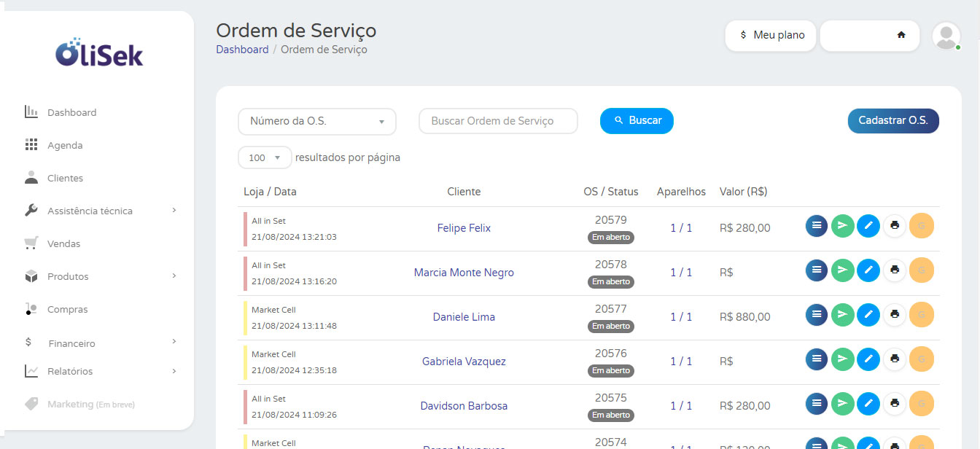Click Cadastrar O.S. button
This screenshot has height=449, width=980.
tap(893, 121)
